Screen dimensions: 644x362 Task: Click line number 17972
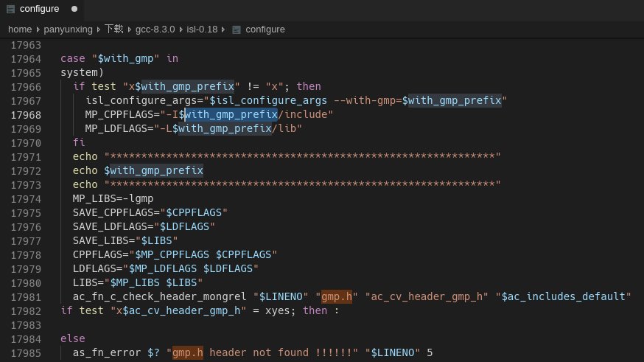(x=26, y=171)
